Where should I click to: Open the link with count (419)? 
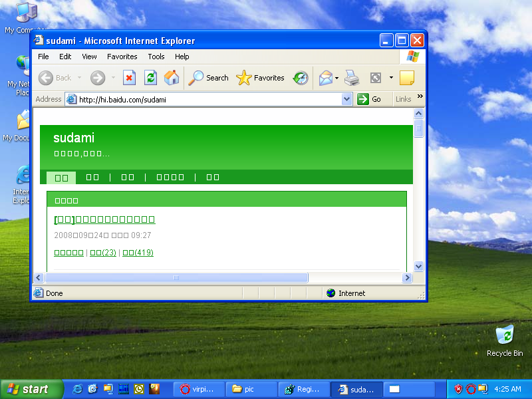[138, 253]
